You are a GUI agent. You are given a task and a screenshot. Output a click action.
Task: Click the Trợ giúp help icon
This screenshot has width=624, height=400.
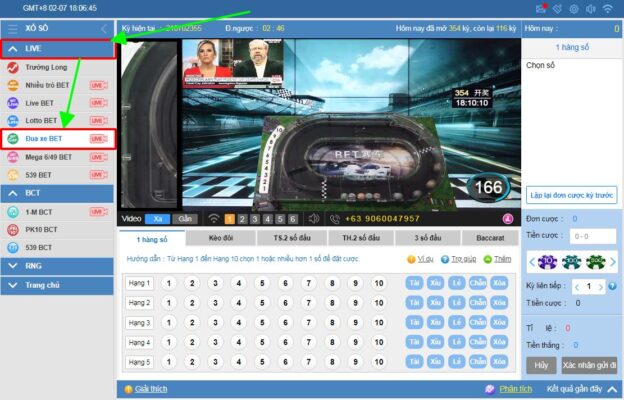pyautogui.click(x=445, y=259)
